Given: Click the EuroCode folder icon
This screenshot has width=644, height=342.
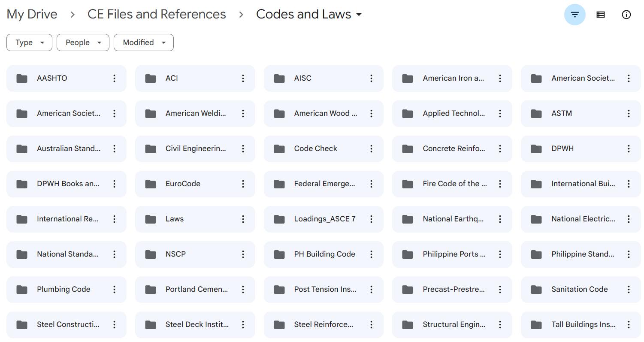Looking at the screenshot, I should [x=151, y=184].
